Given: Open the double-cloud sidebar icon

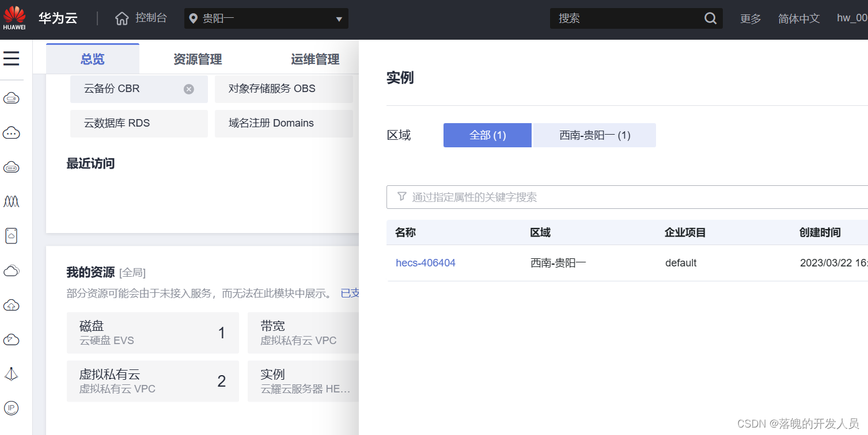Looking at the screenshot, I should [x=12, y=270].
